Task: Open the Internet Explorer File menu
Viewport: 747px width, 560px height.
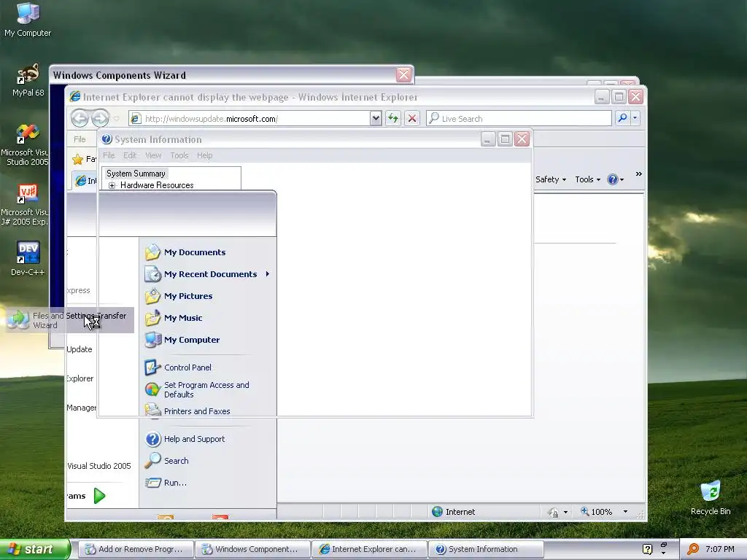Action: click(80, 139)
